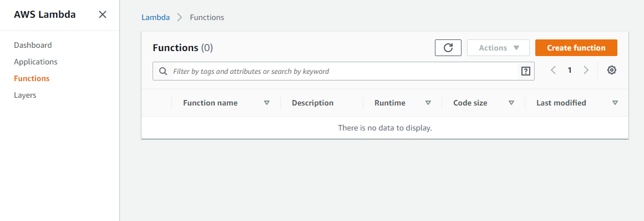Click the Description column header
Viewport: 644px width, 221px height.
tap(312, 103)
